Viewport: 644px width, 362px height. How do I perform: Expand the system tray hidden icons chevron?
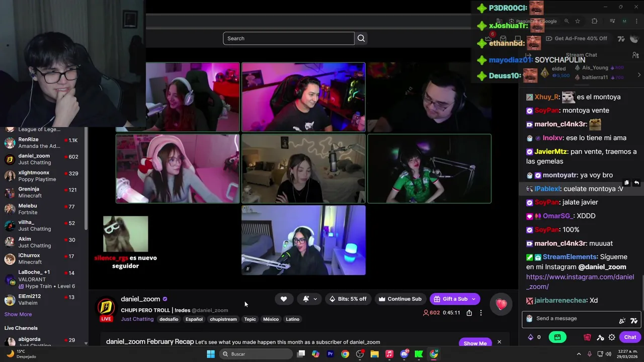click(579, 354)
